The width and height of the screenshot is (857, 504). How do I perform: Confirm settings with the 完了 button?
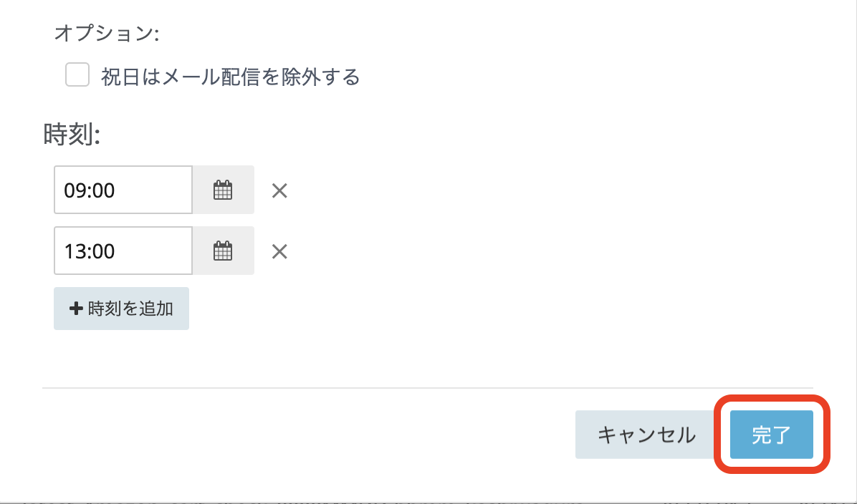[x=771, y=435]
